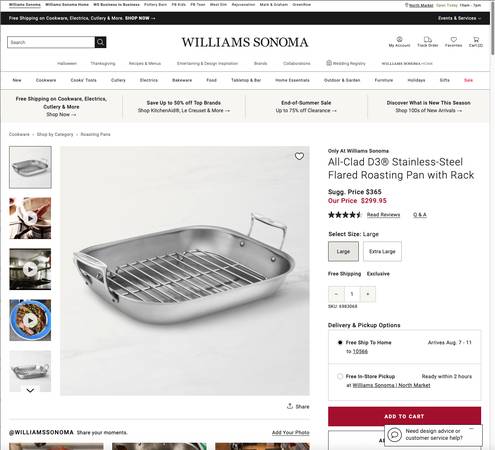Select Free In-Store Pickup radio option
Screen dimensions: 495x450
340,376
